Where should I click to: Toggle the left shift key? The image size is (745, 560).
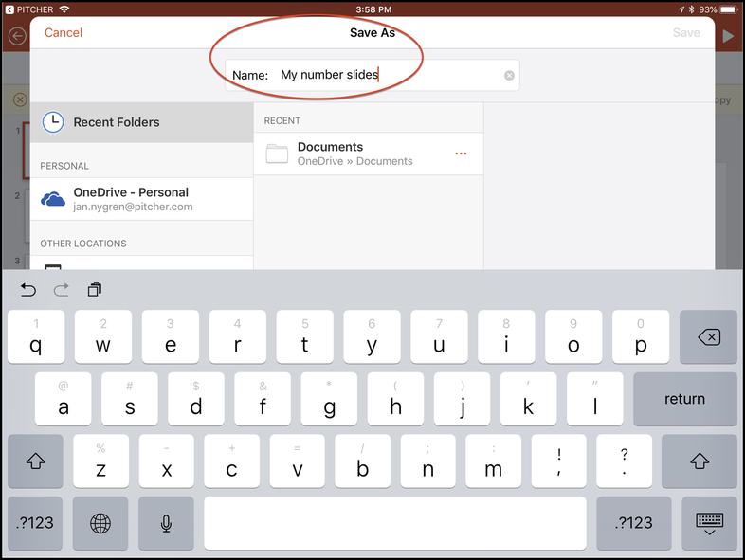coord(35,461)
